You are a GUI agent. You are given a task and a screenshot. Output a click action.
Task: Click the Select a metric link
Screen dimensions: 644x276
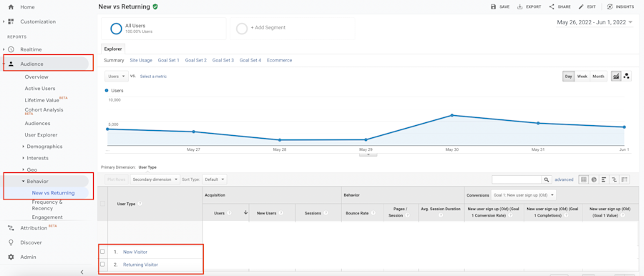pos(153,77)
